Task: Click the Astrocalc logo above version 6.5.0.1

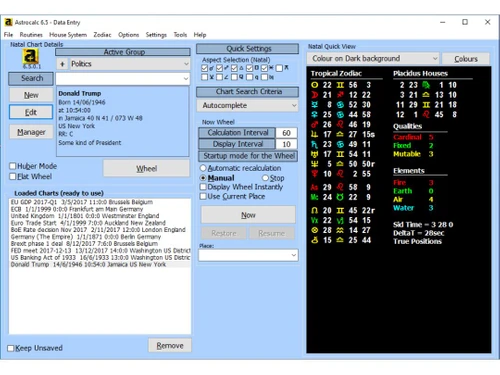Action: click(x=30, y=56)
